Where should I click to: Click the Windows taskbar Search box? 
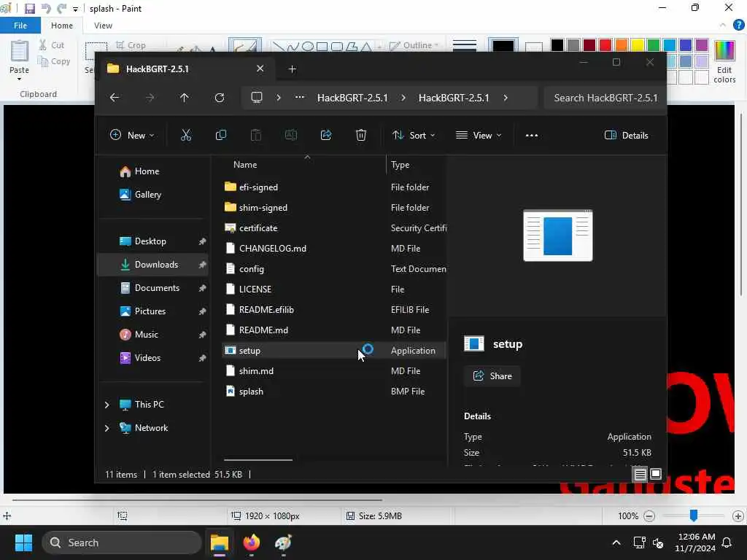122,542
